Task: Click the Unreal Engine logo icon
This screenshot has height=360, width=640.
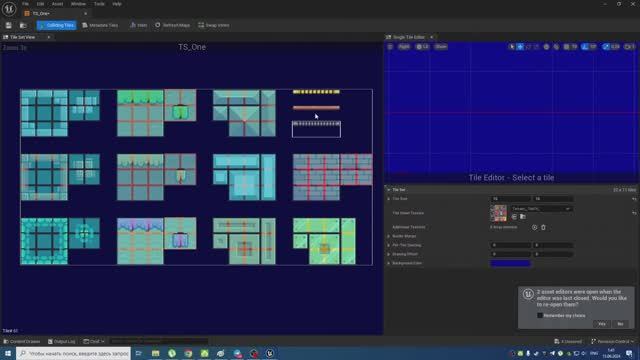Action: coord(9,8)
